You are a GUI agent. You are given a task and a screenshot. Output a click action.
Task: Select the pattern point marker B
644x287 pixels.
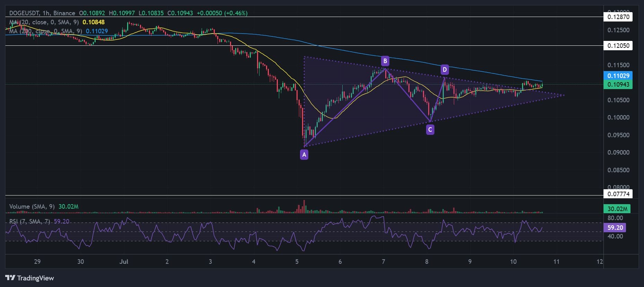[385, 61]
